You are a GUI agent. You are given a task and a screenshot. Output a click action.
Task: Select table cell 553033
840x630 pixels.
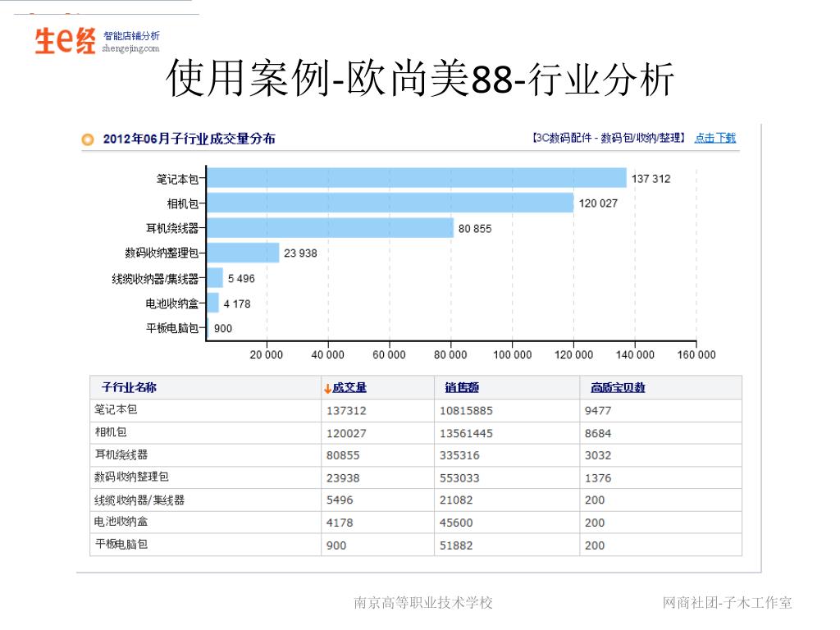[x=459, y=478]
